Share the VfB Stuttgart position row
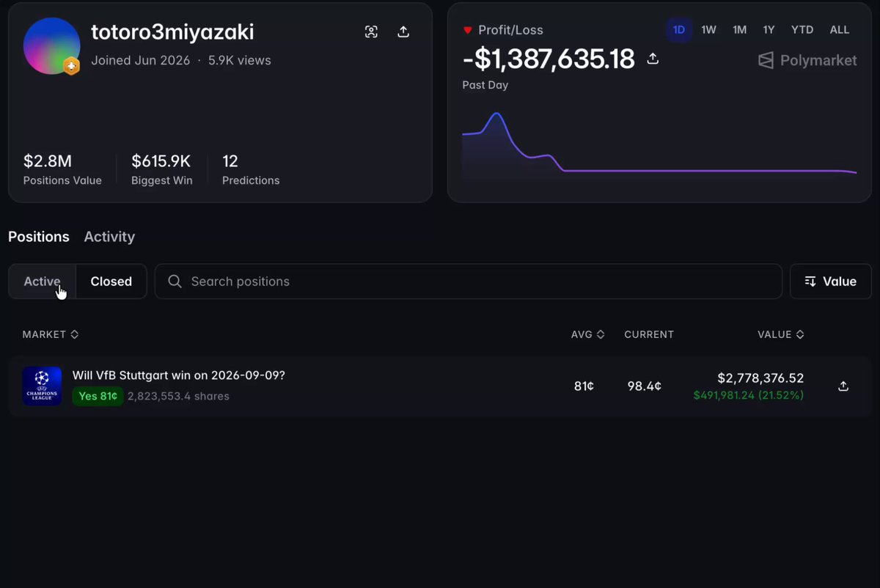This screenshot has height=588, width=880. (x=843, y=386)
